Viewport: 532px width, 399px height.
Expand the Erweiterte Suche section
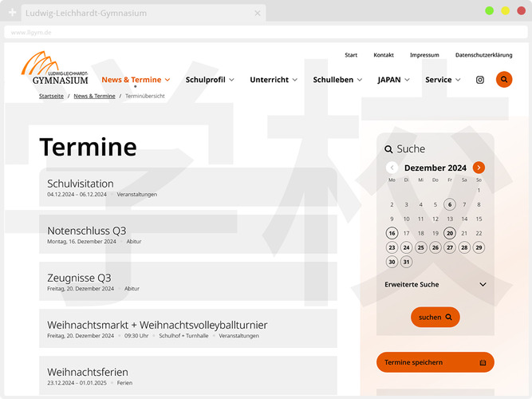435,284
